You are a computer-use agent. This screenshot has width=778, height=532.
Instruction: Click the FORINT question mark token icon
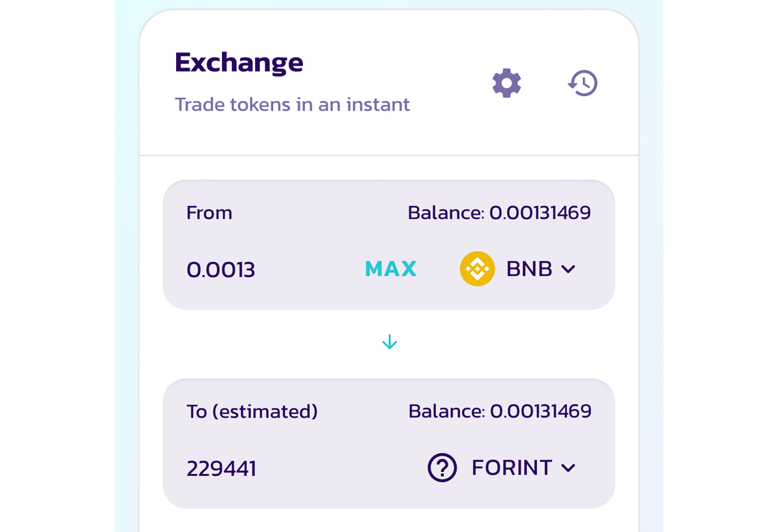442,467
